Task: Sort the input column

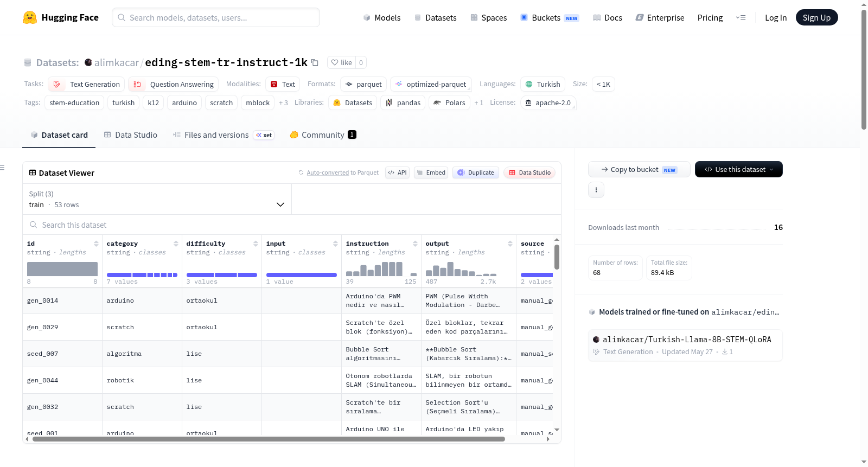Action: pyautogui.click(x=335, y=244)
